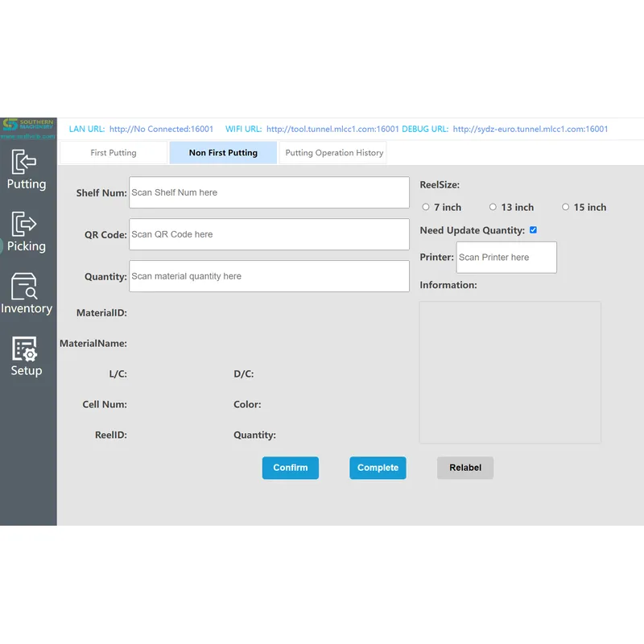
Task: Switch to the First Putting tab
Action: pyautogui.click(x=114, y=152)
